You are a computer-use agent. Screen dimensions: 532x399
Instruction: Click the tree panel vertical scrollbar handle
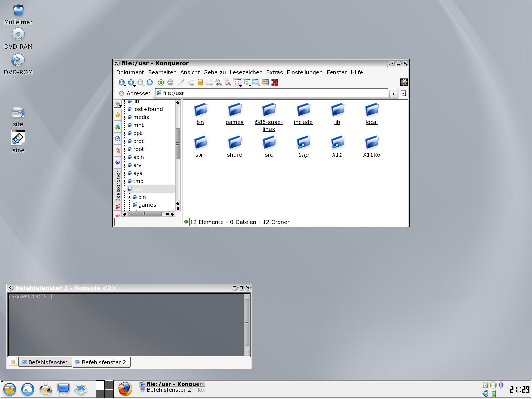[178, 144]
